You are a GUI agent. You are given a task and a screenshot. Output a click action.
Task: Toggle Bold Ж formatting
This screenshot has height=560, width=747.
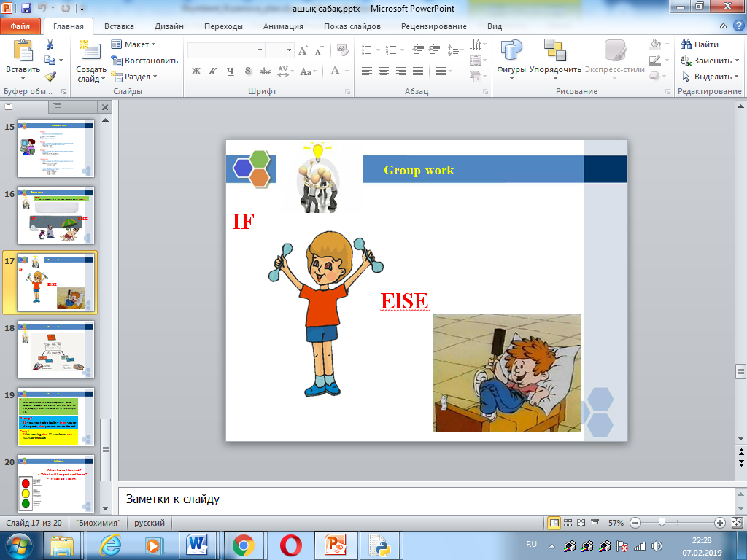tap(196, 71)
